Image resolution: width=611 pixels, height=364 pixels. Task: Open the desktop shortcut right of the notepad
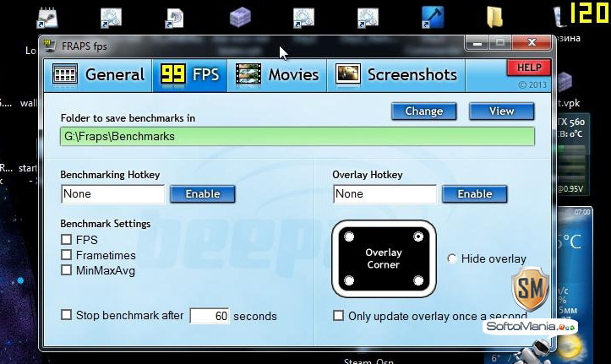(111, 18)
